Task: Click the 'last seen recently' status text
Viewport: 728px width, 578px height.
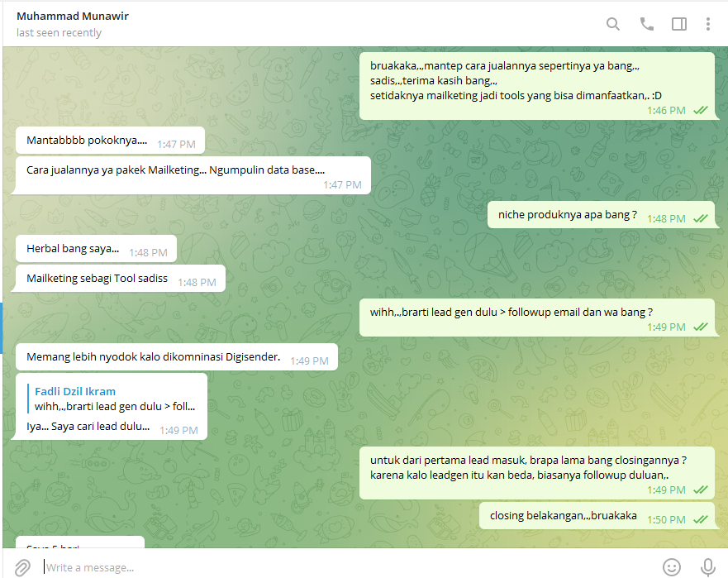Action: (x=59, y=33)
